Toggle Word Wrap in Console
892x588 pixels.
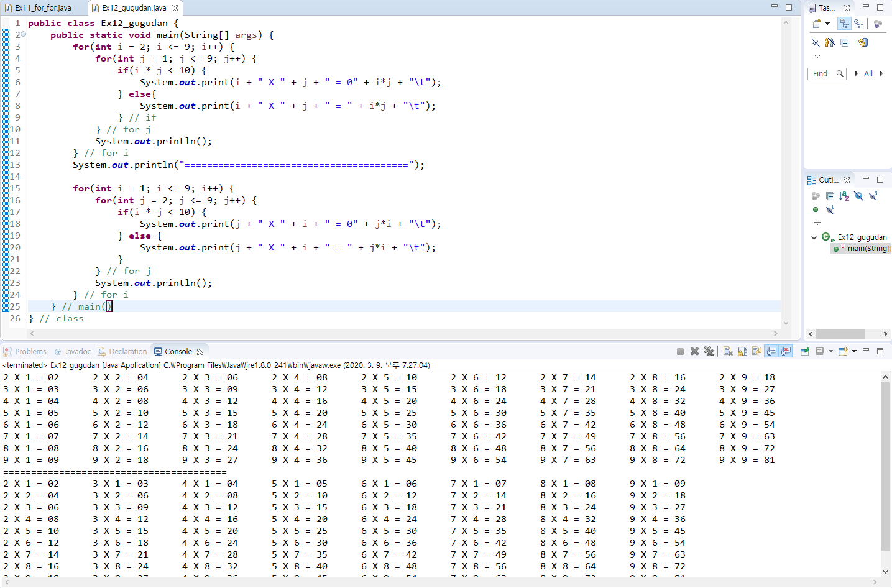click(x=756, y=352)
